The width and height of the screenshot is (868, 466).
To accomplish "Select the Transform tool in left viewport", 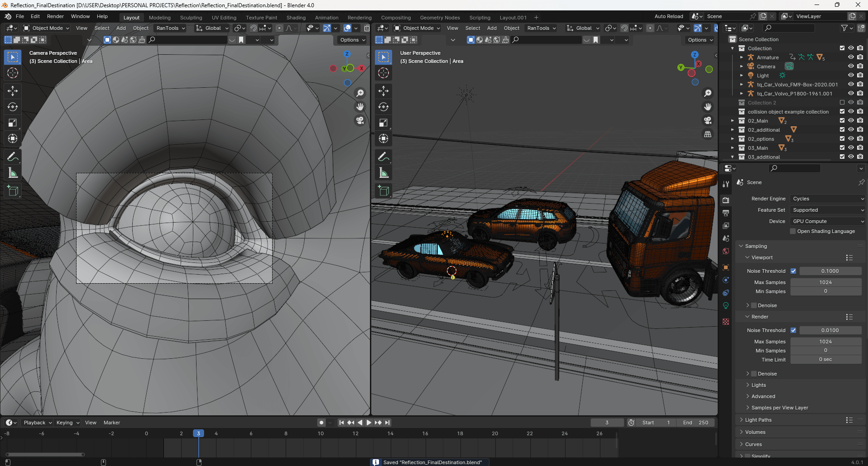I will click(x=13, y=138).
